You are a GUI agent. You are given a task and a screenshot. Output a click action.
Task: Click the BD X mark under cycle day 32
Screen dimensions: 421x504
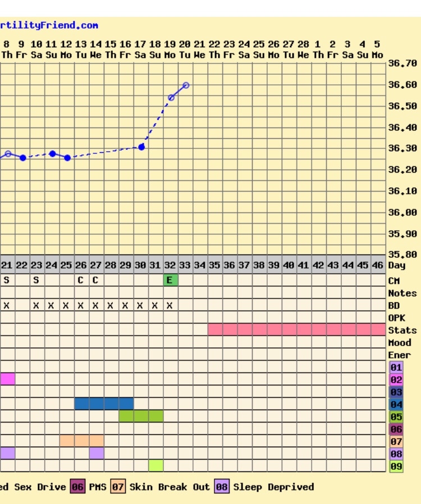coord(171,306)
